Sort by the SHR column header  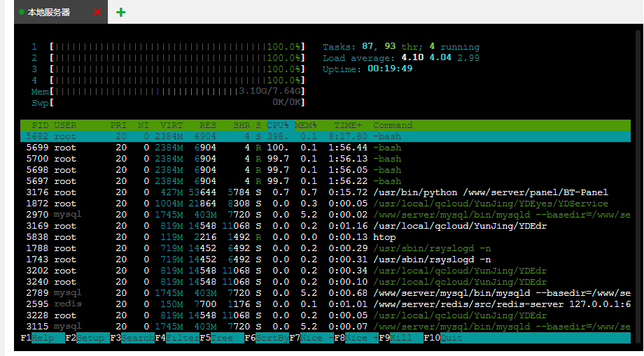pyautogui.click(x=241, y=125)
